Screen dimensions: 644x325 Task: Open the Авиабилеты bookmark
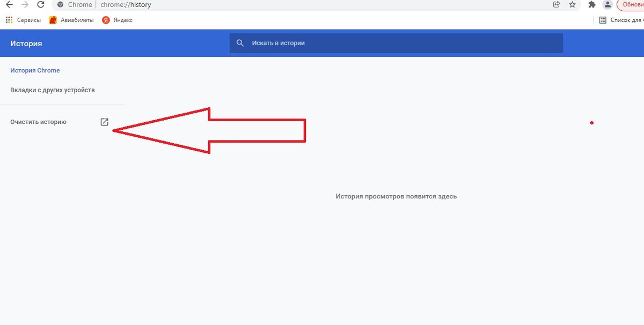pos(71,20)
